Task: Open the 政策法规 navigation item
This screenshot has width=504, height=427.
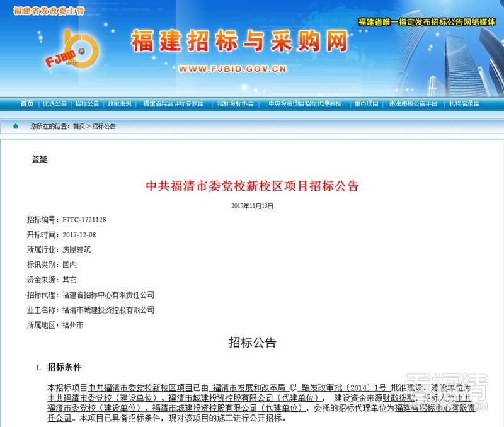Action: pos(120,103)
